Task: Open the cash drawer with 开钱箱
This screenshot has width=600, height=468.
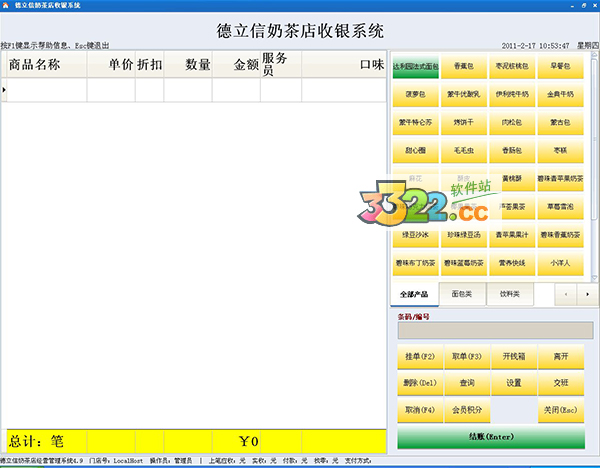Action: 514,356
